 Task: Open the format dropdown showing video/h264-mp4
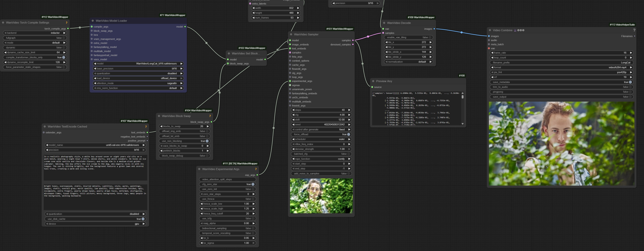(561, 67)
